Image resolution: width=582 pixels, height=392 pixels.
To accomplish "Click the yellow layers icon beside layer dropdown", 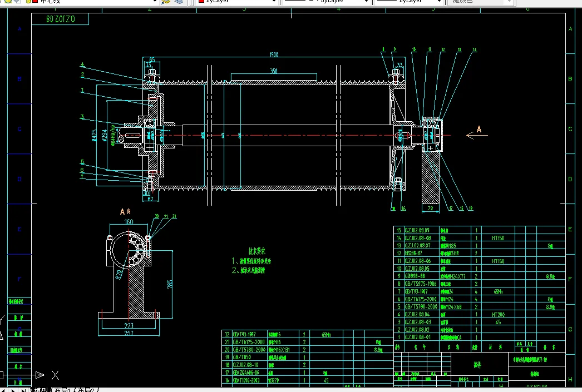I will pyautogui.click(x=166, y=2).
